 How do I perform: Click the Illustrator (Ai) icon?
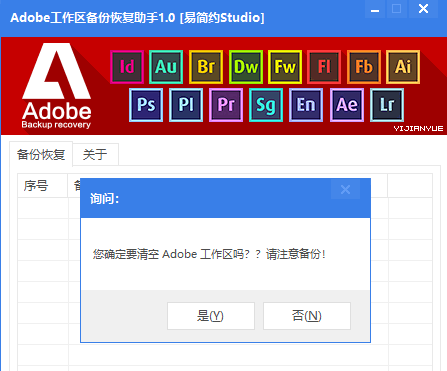(x=403, y=67)
